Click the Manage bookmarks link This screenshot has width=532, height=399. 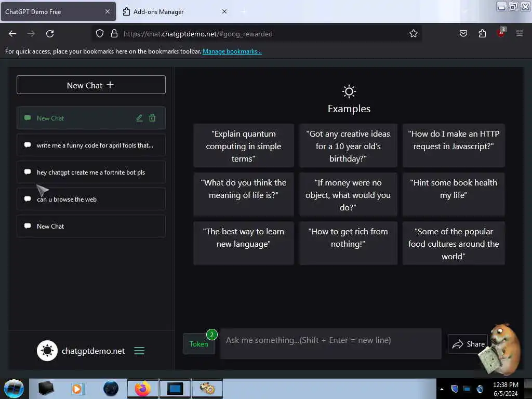click(x=232, y=51)
